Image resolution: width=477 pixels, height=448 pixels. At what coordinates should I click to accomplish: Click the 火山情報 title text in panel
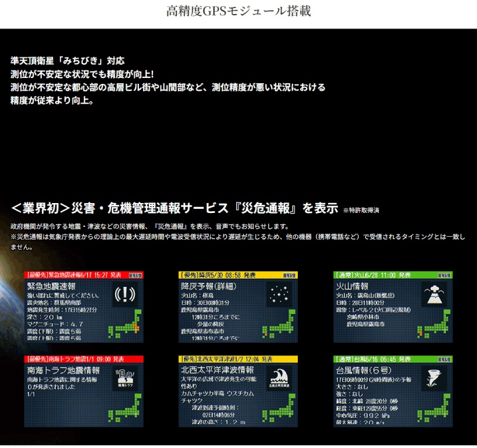(x=353, y=286)
